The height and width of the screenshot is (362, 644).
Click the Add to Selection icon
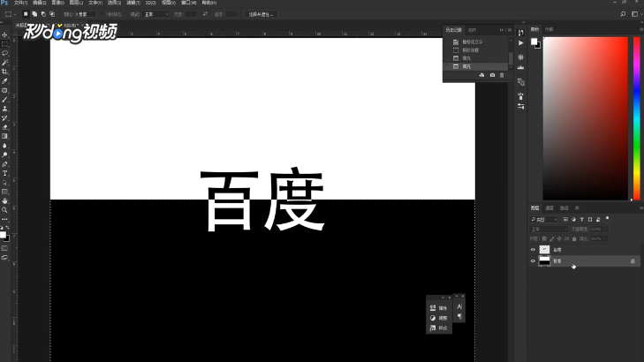tap(34, 14)
